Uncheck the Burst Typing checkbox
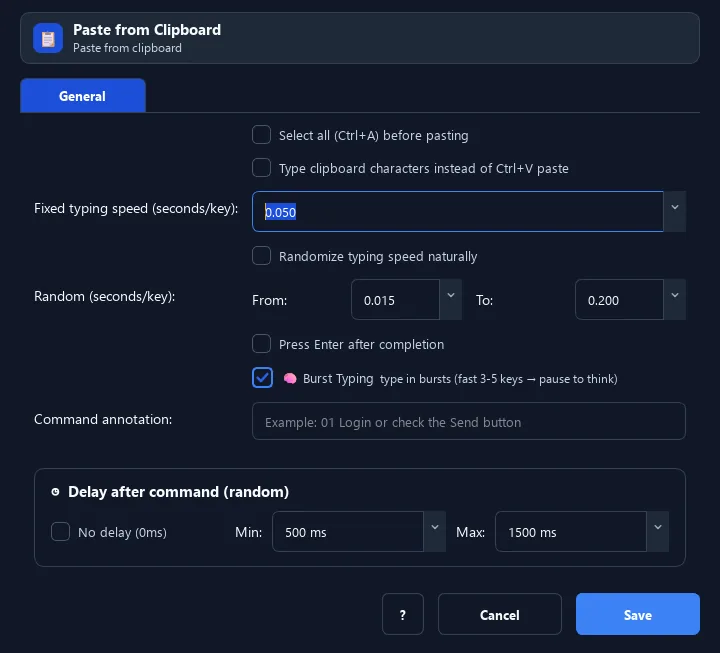The height and width of the screenshot is (653, 720). tap(262, 377)
